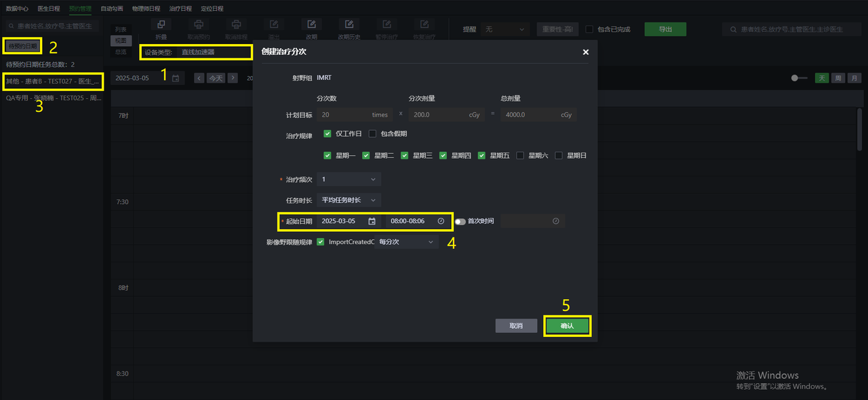Open the 物理师日程 tab
Screen dimensions: 868x400
[x=146, y=9]
